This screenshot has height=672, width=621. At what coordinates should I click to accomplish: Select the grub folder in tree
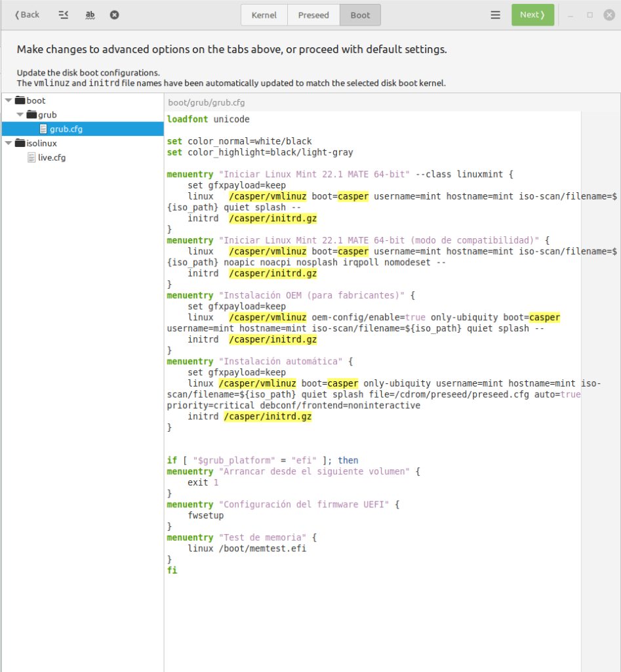tap(47, 115)
